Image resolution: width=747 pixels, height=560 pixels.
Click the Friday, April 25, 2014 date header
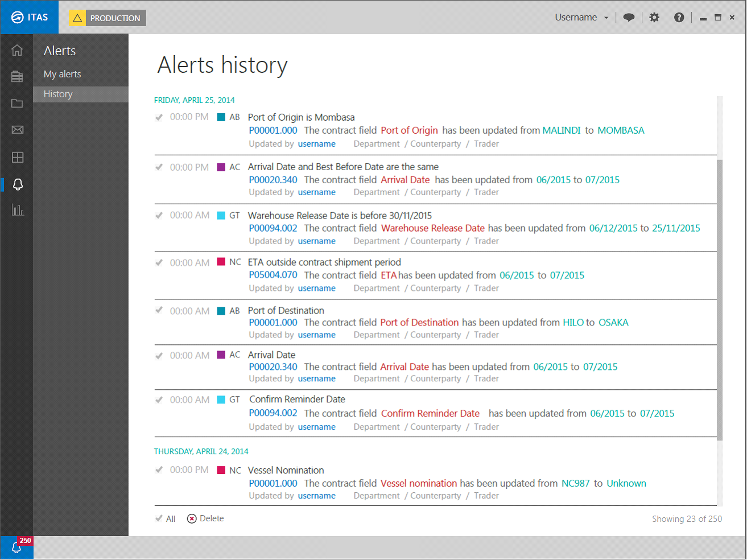194,100
